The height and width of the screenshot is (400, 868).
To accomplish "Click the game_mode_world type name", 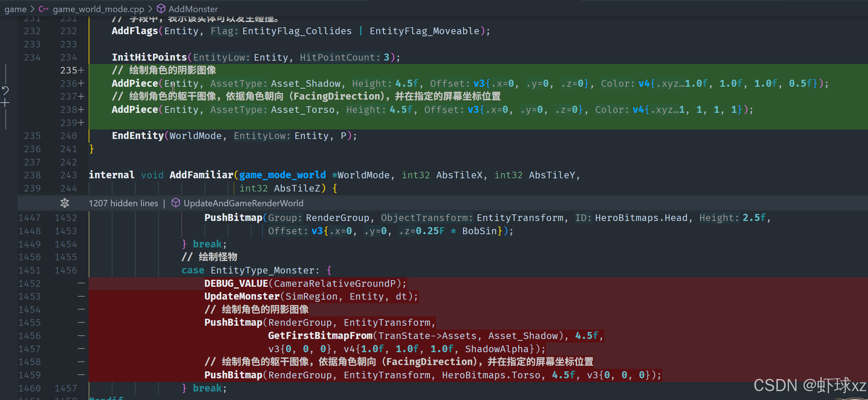I will pos(282,175).
